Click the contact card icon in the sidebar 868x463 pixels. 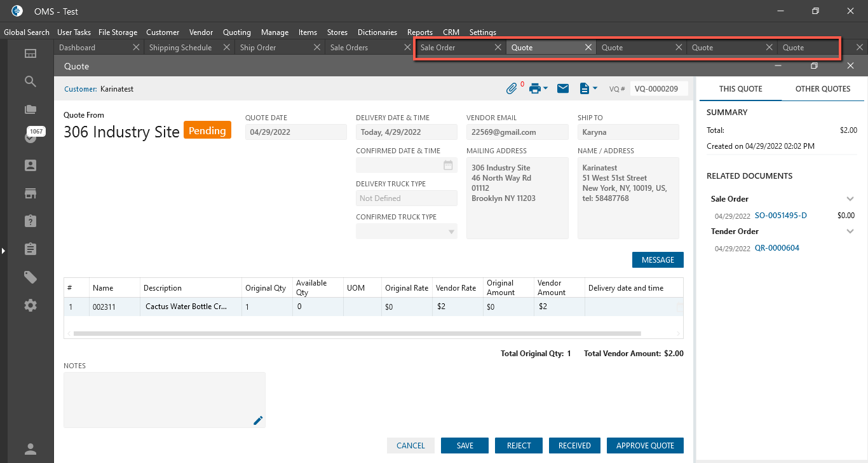pyautogui.click(x=31, y=165)
